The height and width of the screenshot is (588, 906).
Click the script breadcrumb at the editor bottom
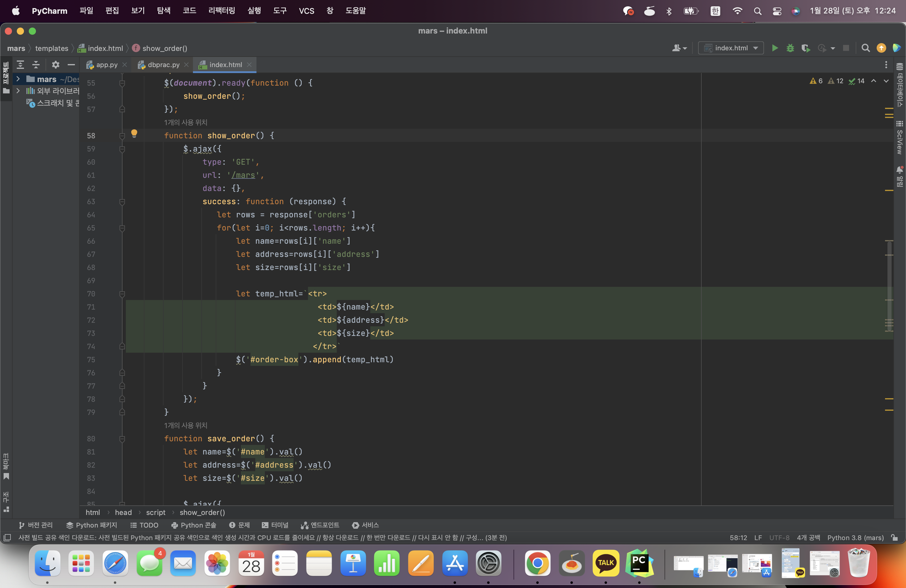tap(156, 513)
